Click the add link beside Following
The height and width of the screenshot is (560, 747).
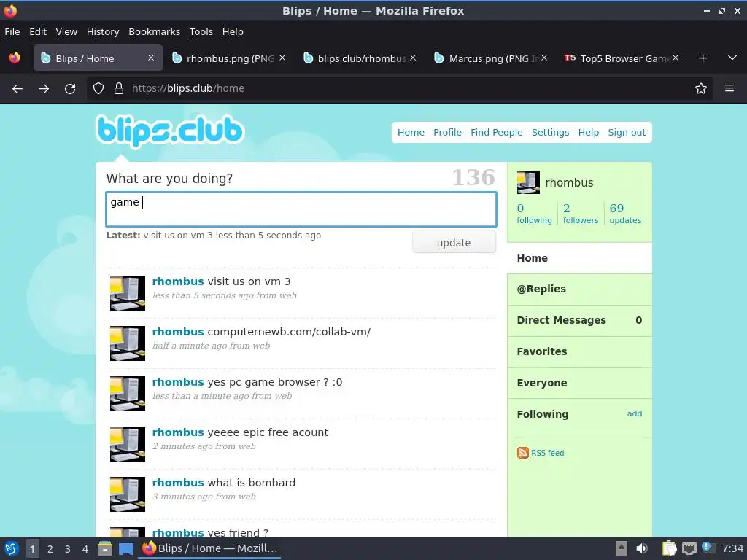click(634, 413)
